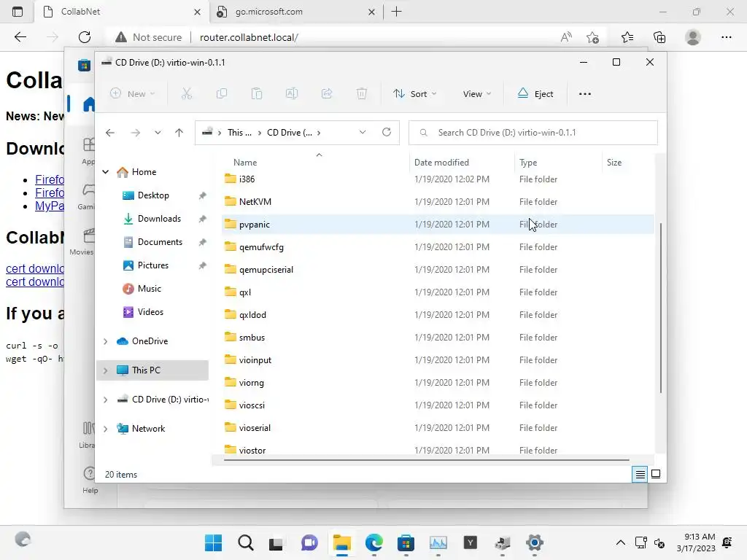
Task: Click the Size column header
Action: click(x=614, y=163)
